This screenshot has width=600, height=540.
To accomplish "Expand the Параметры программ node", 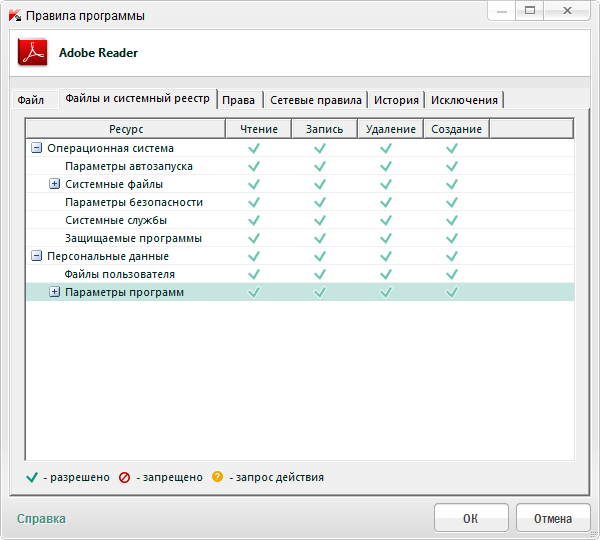I will tap(55, 292).
